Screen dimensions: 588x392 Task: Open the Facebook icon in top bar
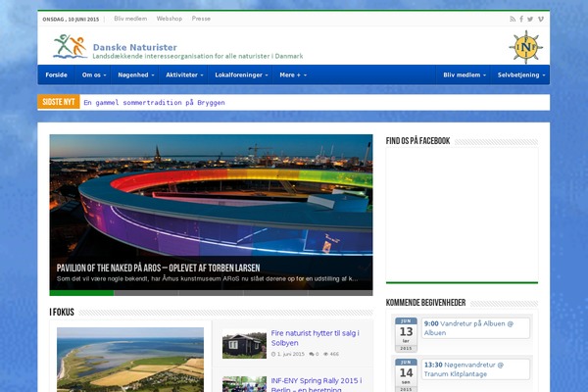[521, 20]
